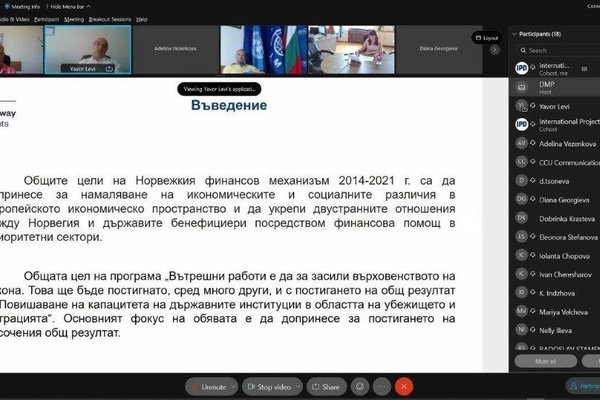Open the more options ellipsis button
The width and height of the screenshot is (600, 400).
pyautogui.click(x=382, y=387)
